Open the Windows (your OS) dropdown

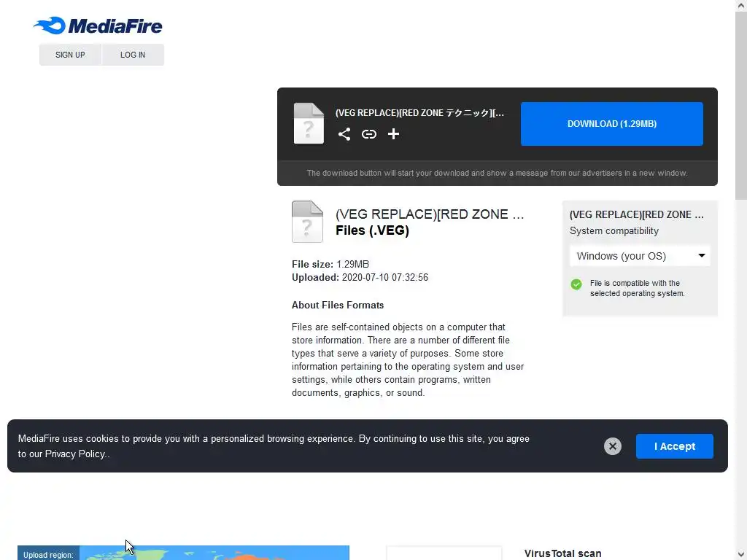click(640, 256)
